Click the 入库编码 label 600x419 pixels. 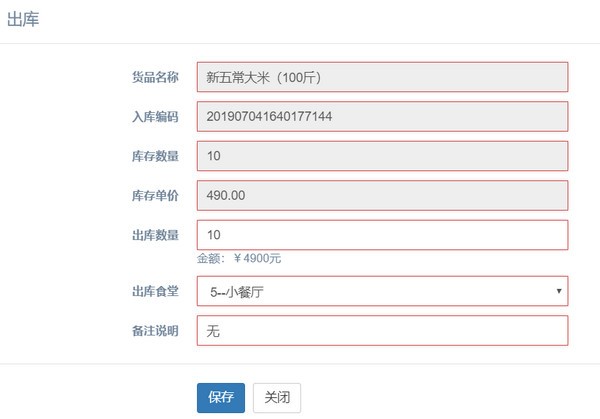pyautogui.click(x=154, y=117)
